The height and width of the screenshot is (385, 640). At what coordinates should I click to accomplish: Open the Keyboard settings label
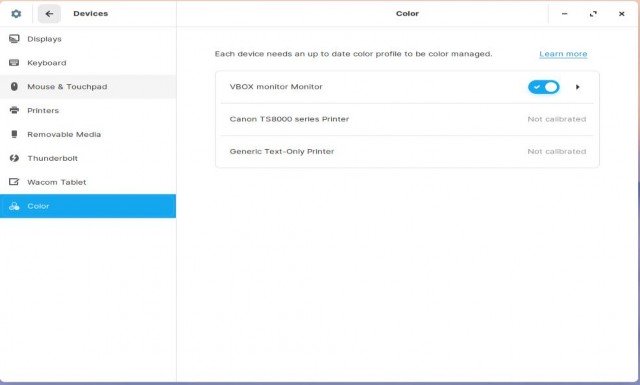coord(47,63)
